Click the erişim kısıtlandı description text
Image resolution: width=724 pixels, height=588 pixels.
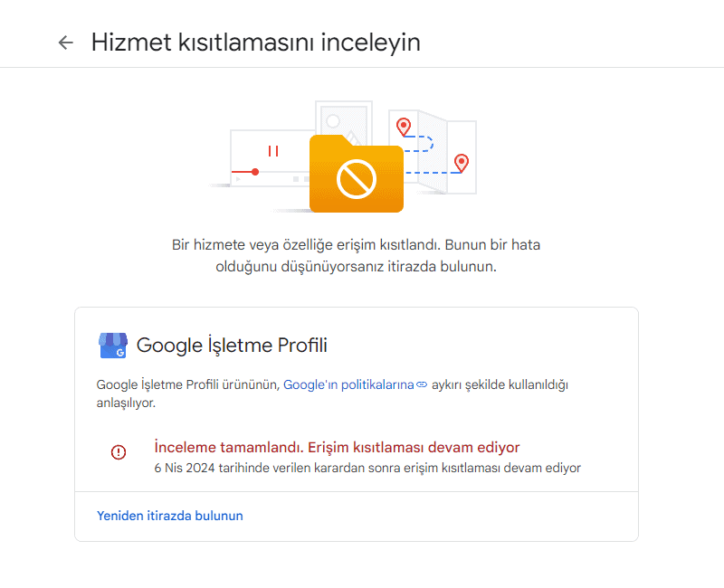coord(357,244)
